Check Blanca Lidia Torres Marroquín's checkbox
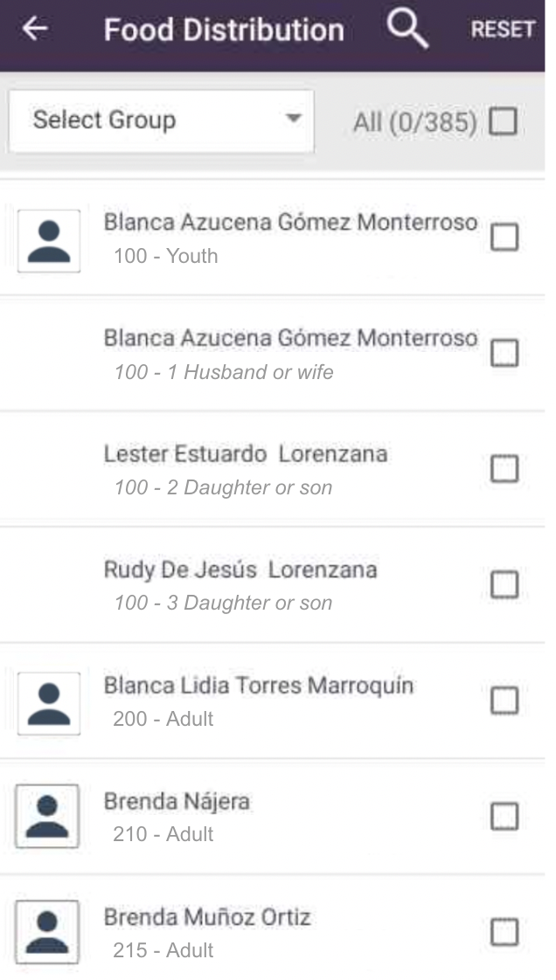Image resolution: width=556 pixels, height=980 pixels. pyautogui.click(x=504, y=700)
